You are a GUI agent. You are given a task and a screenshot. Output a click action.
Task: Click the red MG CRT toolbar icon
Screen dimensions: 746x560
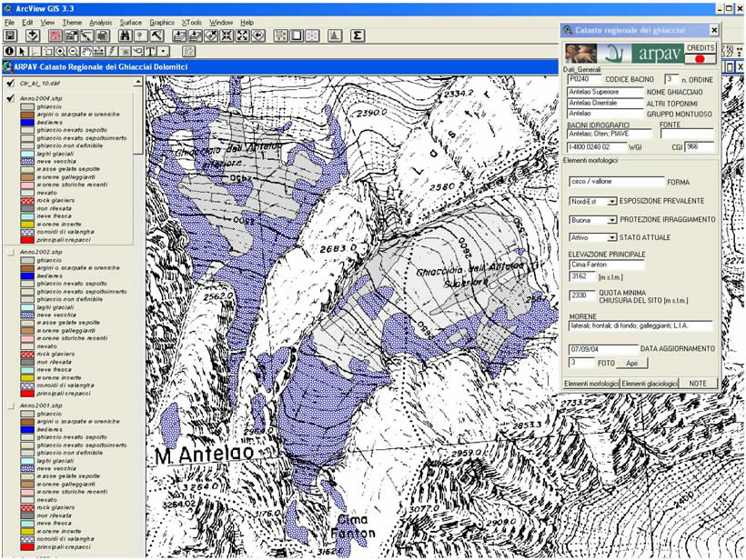55,35
